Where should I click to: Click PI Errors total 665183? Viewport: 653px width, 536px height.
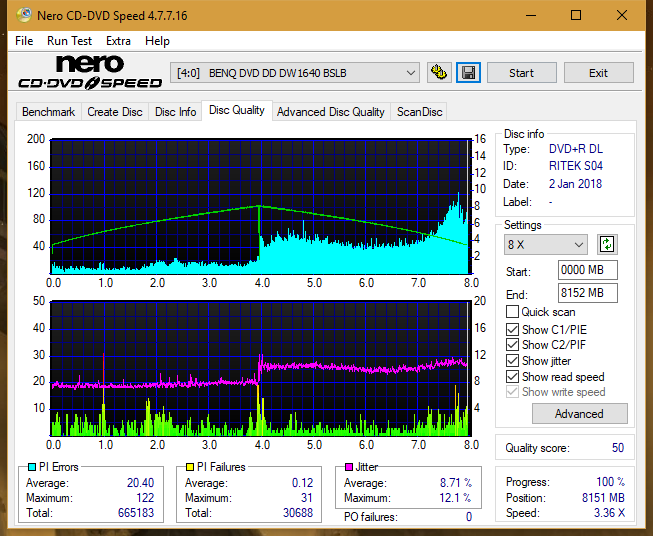coord(136,512)
